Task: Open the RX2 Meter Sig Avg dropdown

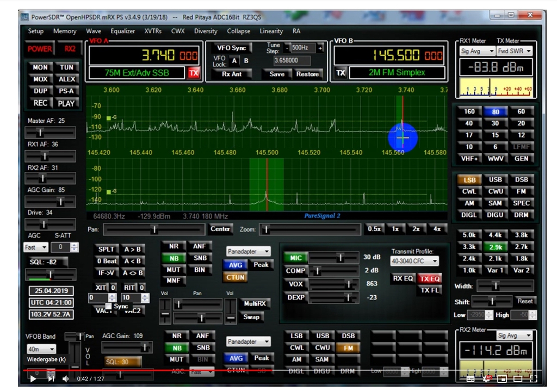Action: (515, 335)
